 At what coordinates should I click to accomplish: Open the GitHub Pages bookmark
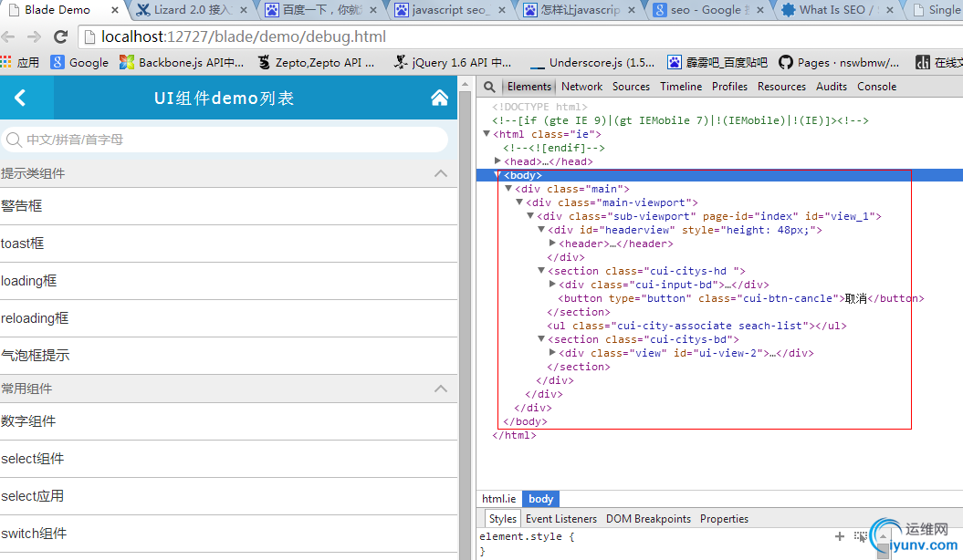click(838, 63)
